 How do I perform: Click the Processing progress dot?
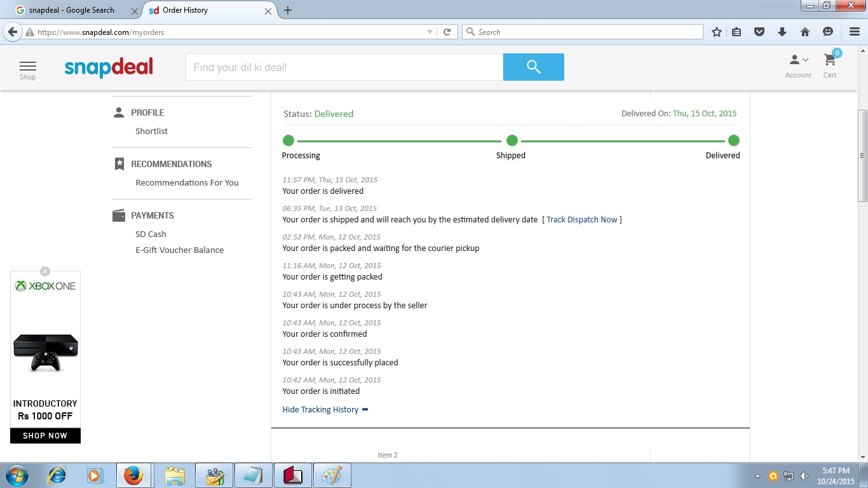[288, 140]
